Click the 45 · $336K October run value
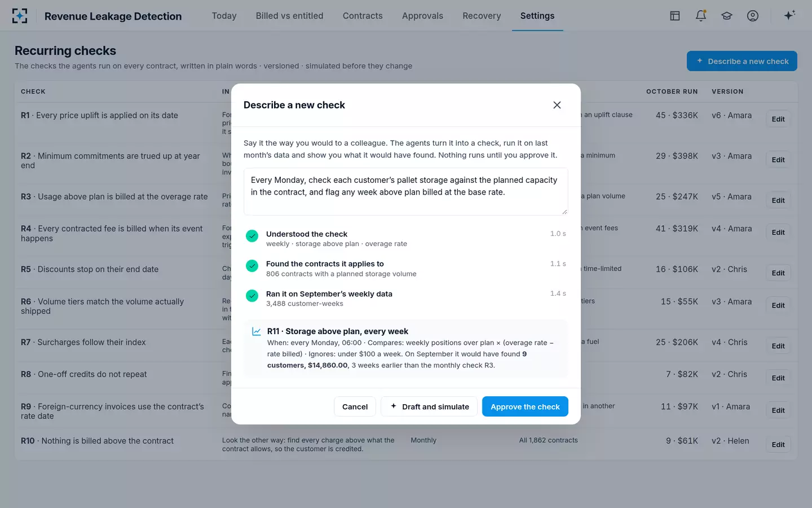This screenshot has height=508, width=812. 677,115
